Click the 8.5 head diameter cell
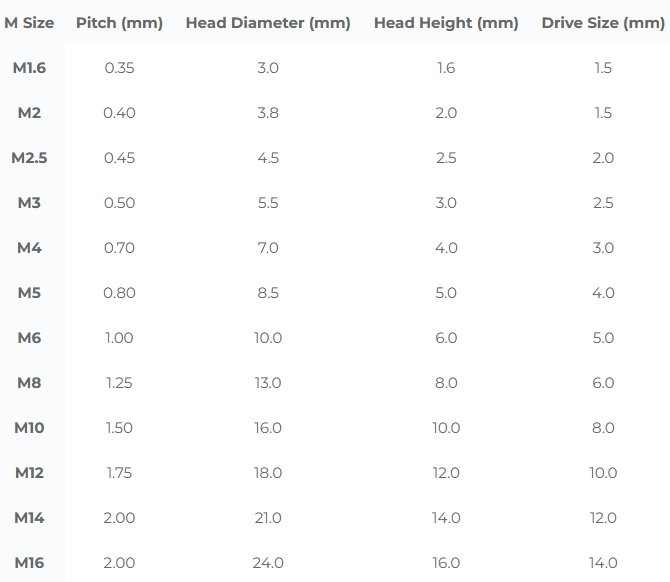 click(268, 293)
